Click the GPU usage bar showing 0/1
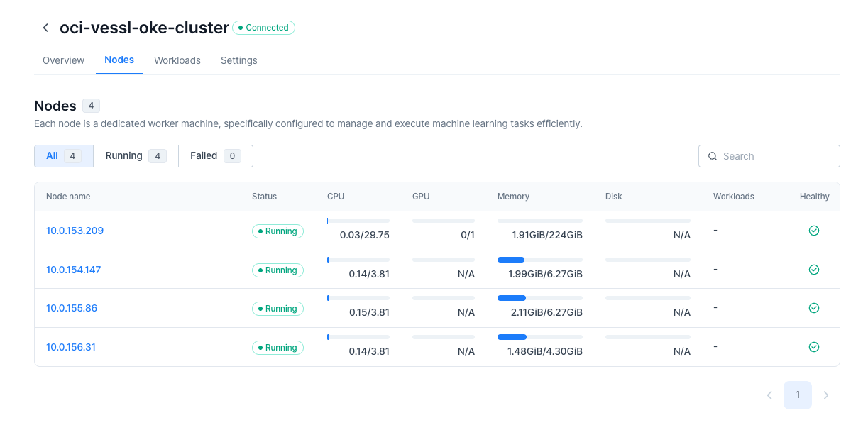The width and height of the screenshot is (868, 430). [x=444, y=221]
